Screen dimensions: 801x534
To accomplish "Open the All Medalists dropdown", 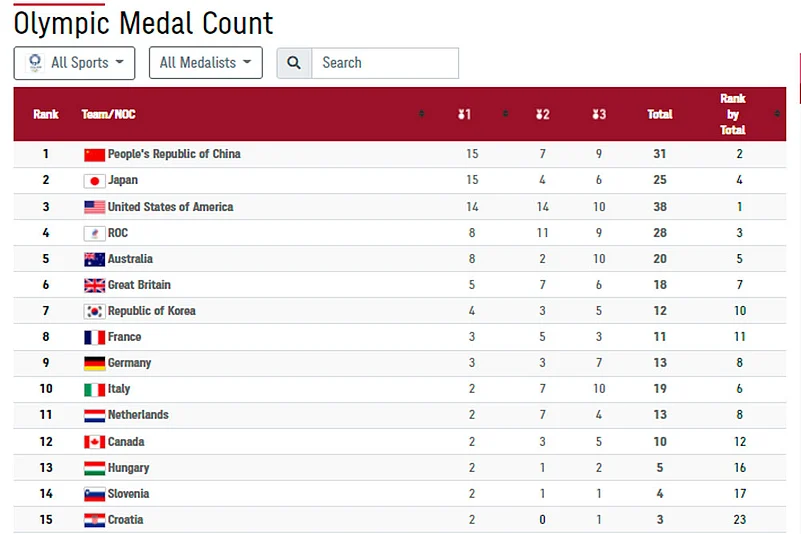I will tap(205, 63).
